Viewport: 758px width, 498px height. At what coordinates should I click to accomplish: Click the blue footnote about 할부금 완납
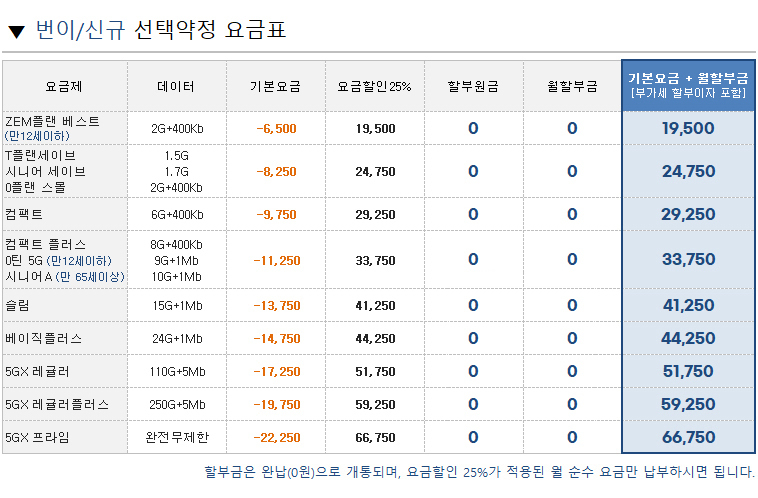point(479,472)
